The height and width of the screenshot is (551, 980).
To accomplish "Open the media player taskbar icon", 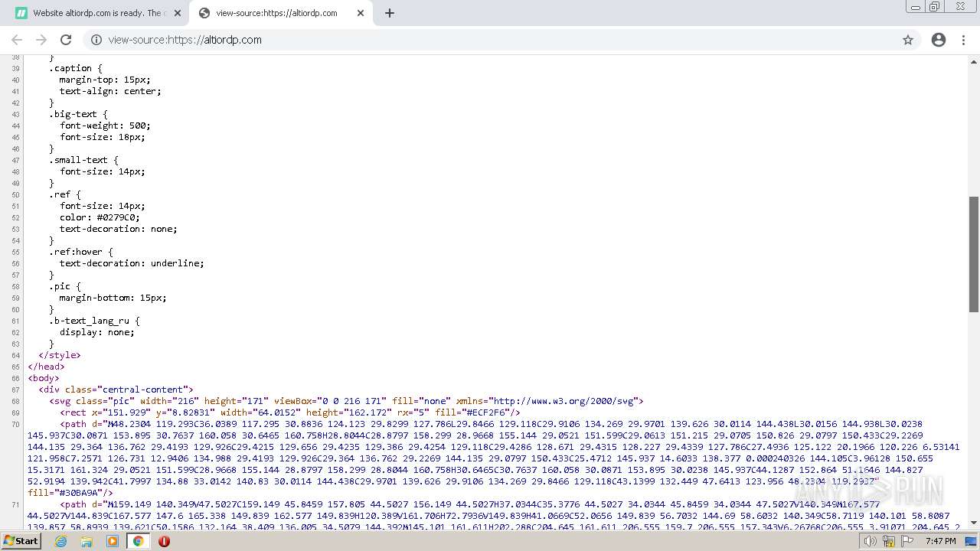I will (x=113, y=541).
